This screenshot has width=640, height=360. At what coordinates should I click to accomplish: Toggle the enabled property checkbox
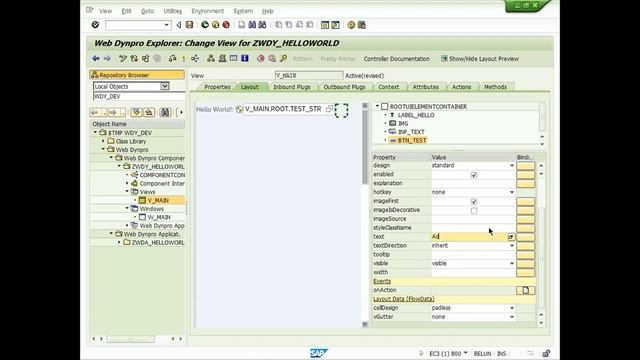pyautogui.click(x=474, y=175)
